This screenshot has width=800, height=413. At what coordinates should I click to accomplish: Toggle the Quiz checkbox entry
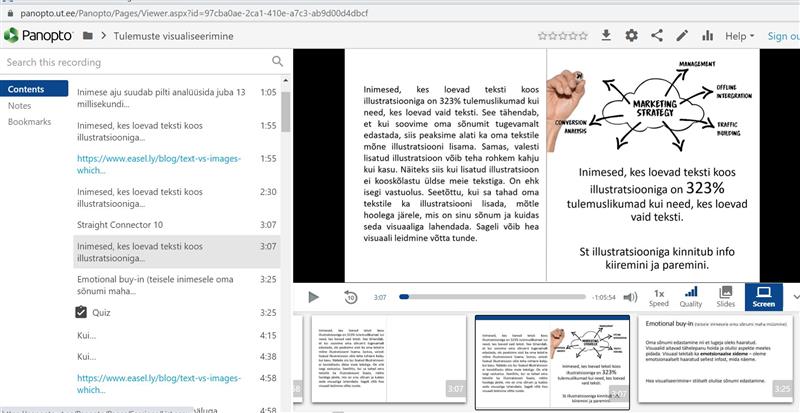82,312
